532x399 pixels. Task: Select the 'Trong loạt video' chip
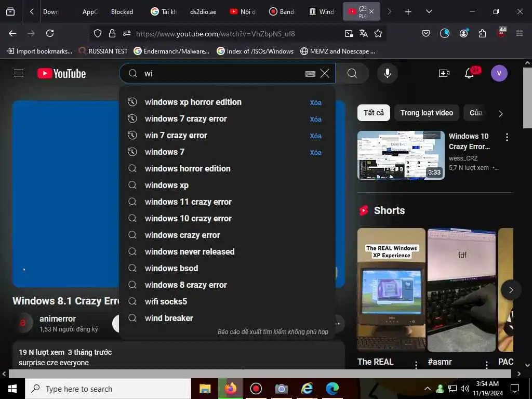(x=427, y=113)
